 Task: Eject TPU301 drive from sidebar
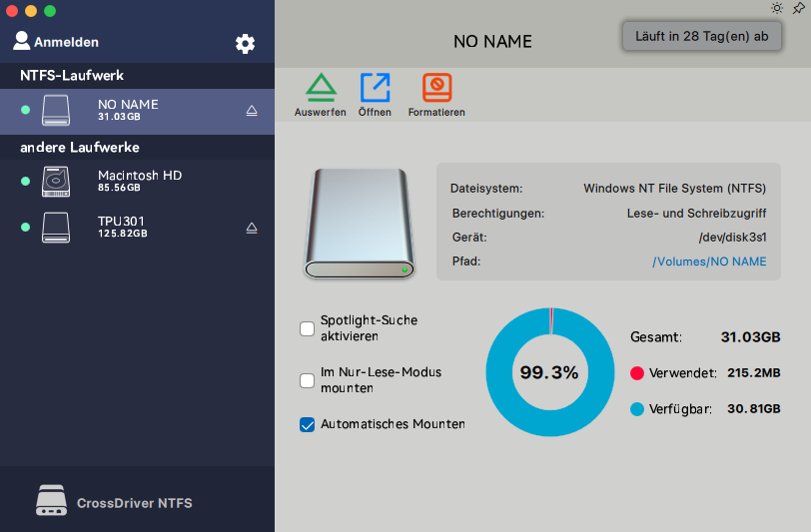[252, 228]
